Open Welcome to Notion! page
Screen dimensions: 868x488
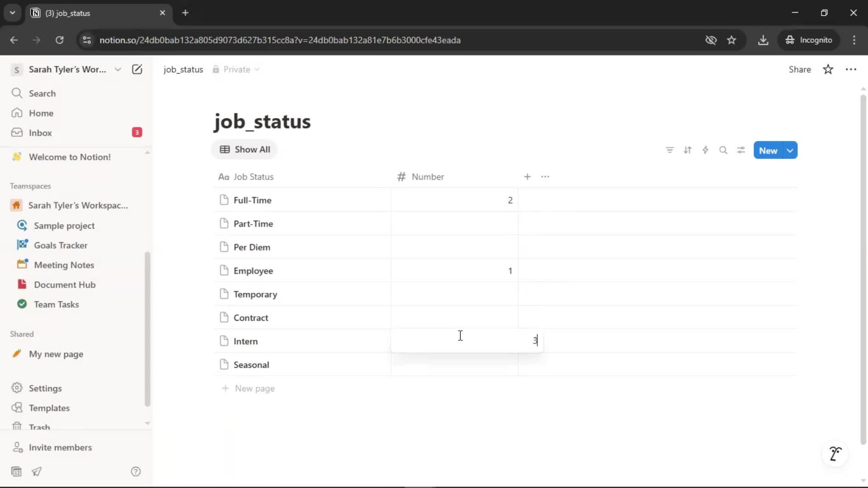[70, 157]
